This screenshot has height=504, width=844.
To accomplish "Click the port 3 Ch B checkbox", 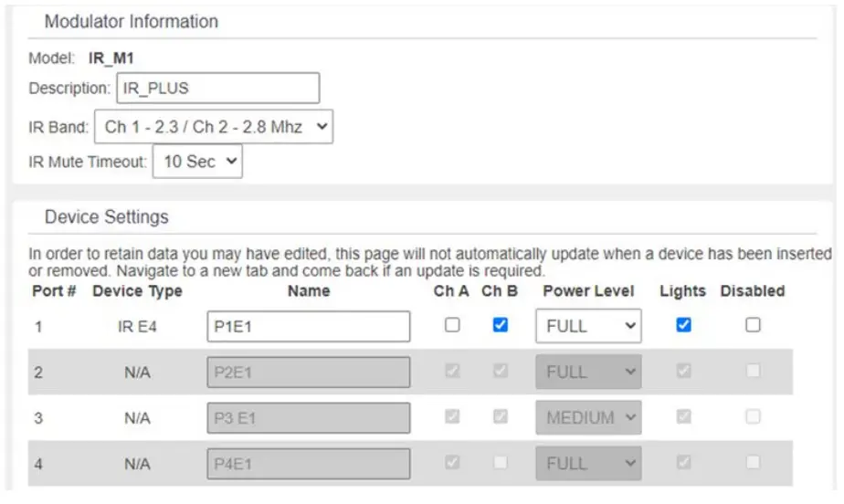I will coord(500,416).
